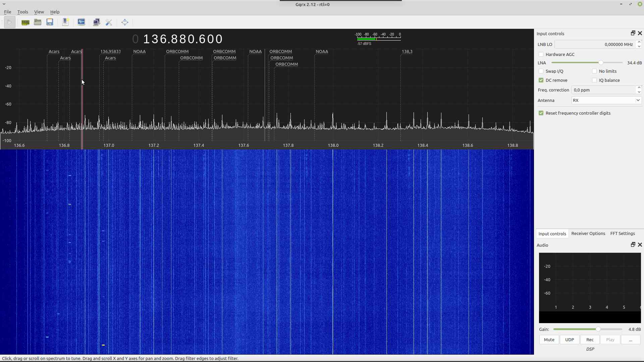Enable the Hardware AGC checkbox

(x=541, y=55)
